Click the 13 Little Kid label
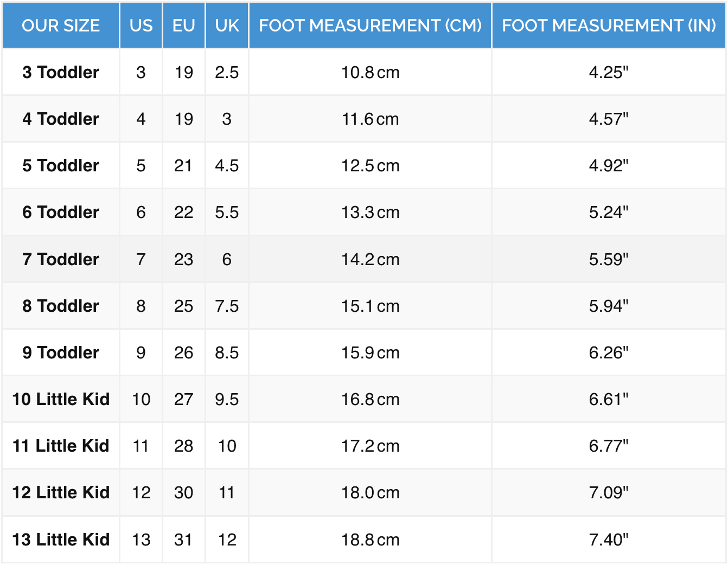The image size is (728, 565). pyautogui.click(x=61, y=540)
